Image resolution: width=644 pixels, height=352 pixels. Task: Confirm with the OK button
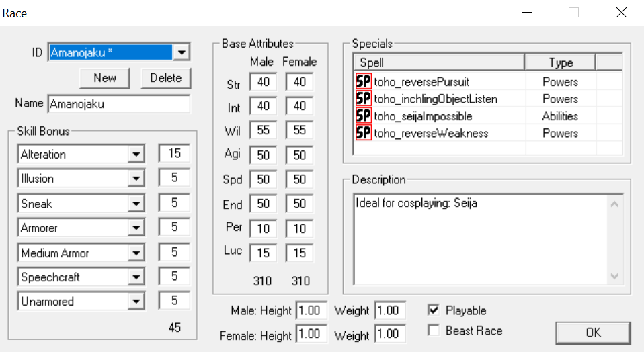click(x=593, y=333)
